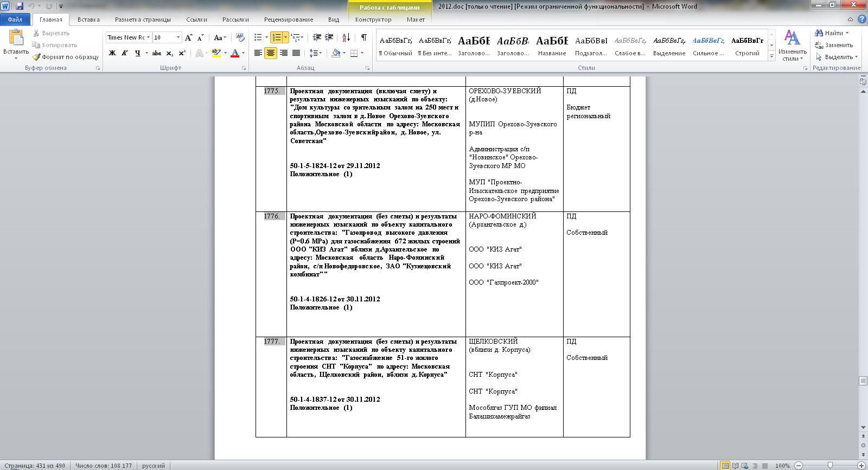
Task: Click the Вставить paste icon
Action: pos(16,38)
